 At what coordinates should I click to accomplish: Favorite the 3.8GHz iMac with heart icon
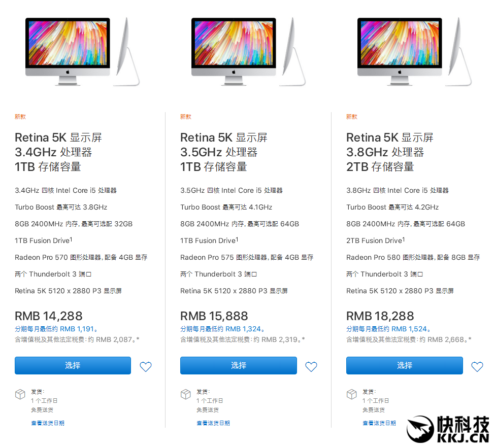point(477,366)
